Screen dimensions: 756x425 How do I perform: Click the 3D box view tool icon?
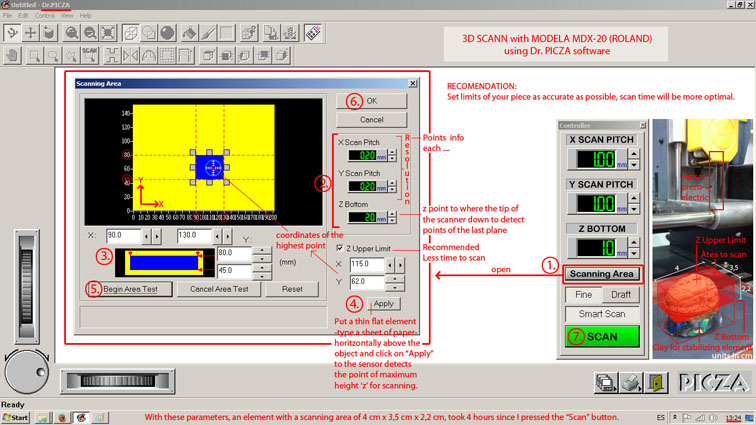click(x=49, y=33)
